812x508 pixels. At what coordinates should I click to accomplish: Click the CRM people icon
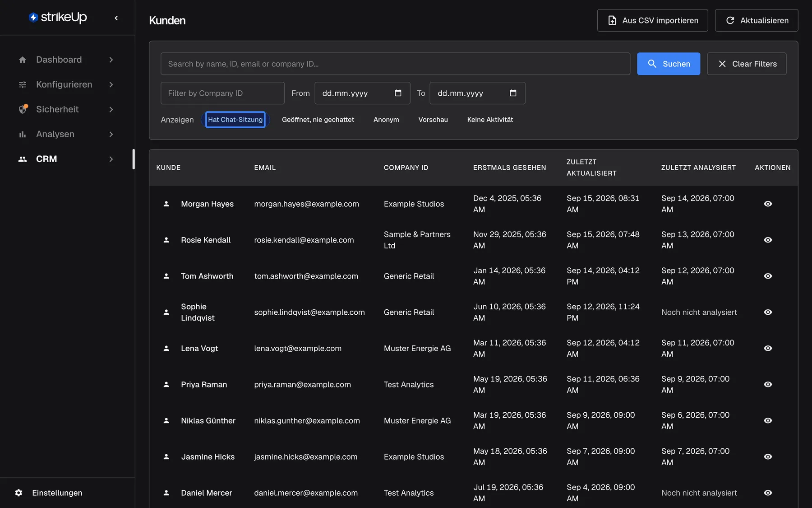[23, 159]
